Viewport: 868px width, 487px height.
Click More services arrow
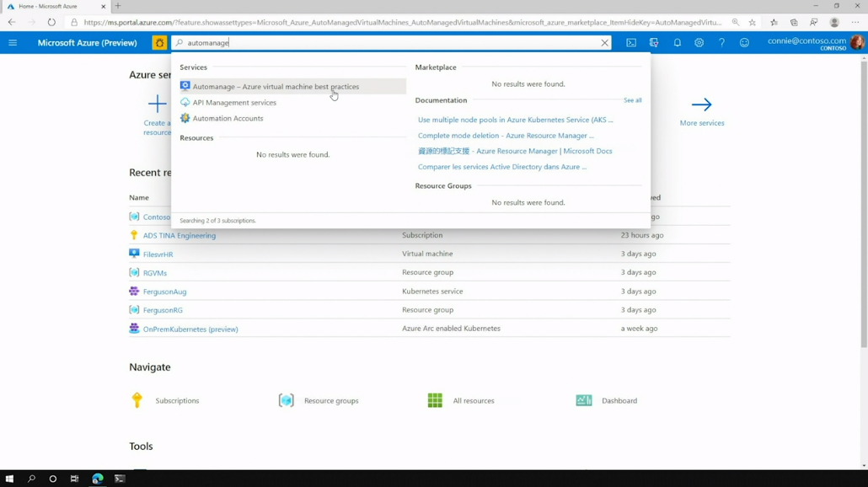tap(701, 105)
